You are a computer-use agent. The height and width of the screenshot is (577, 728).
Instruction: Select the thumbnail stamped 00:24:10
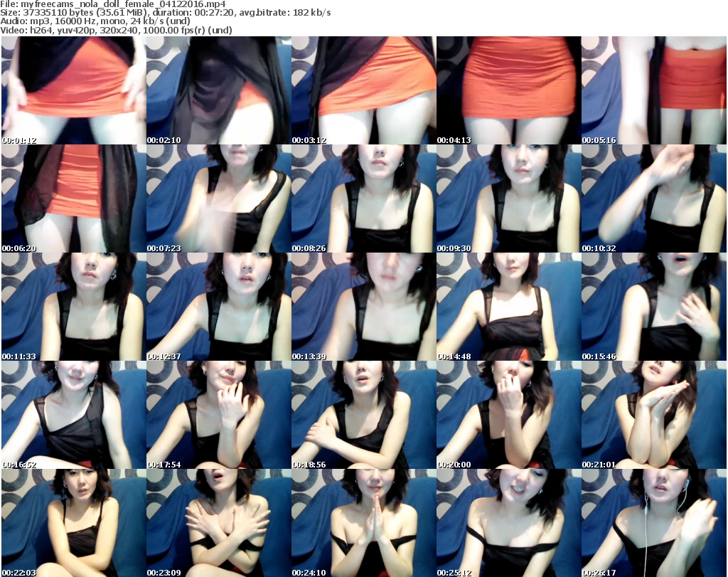coord(363,523)
